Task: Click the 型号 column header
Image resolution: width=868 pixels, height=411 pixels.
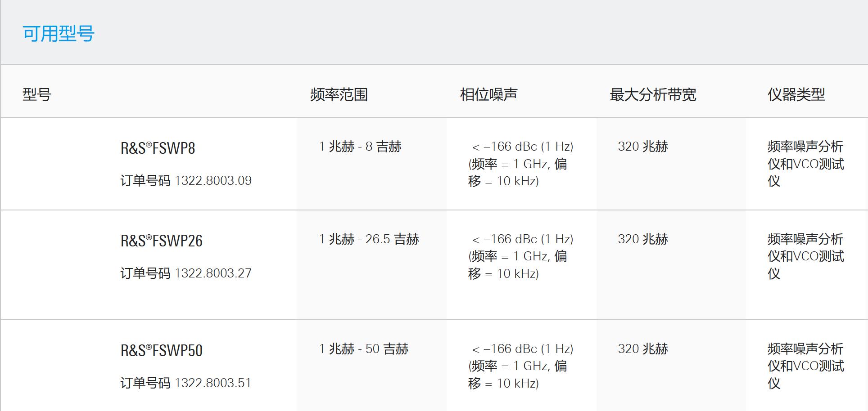Action: coord(37,95)
